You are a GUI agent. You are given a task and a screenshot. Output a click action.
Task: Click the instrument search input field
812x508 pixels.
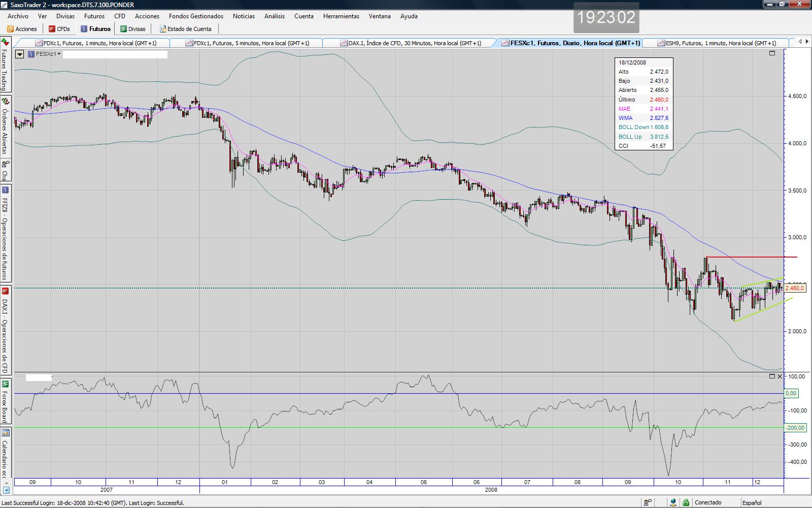point(115,54)
